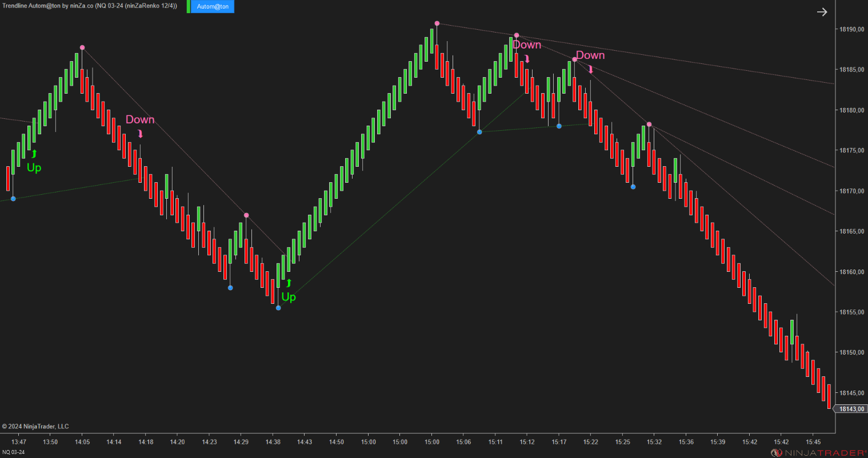Open the chart timeframe via ninZaRenko 12/4 label
Screen dimensions: 868x458
tap(149, 6)
